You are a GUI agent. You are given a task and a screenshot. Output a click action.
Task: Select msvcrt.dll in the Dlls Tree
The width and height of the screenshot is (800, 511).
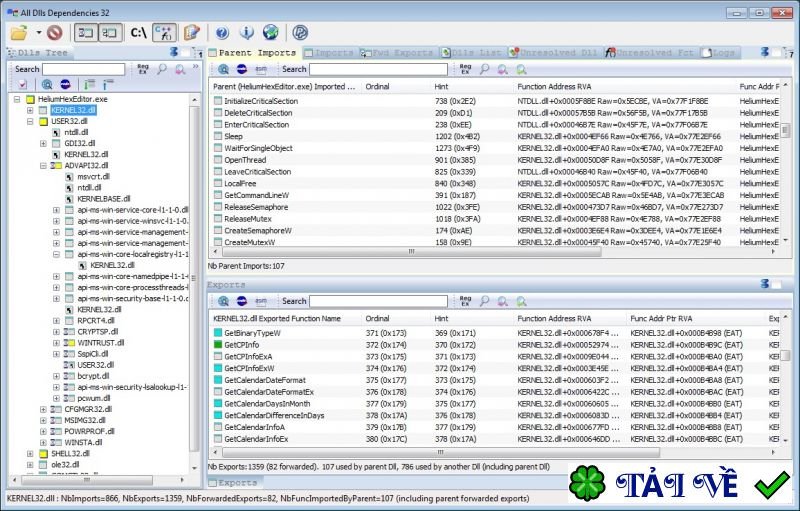pyautogui.click(x=93, y=176)
